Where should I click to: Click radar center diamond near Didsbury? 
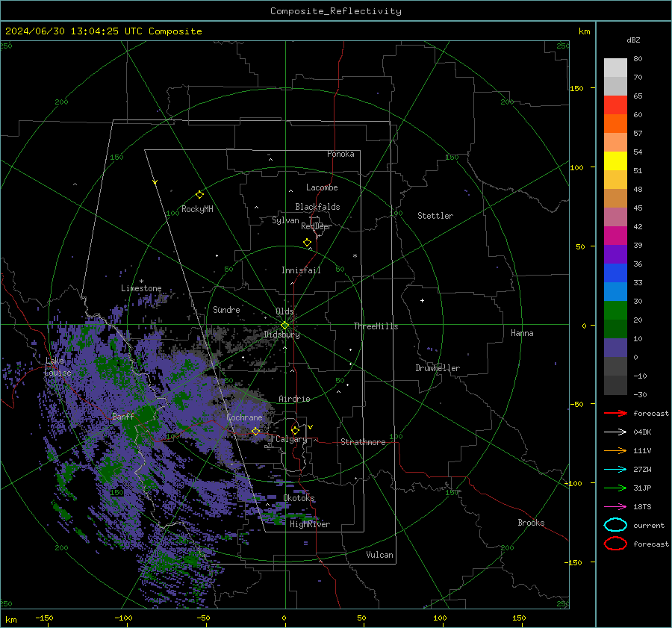(x=284, y=326)
